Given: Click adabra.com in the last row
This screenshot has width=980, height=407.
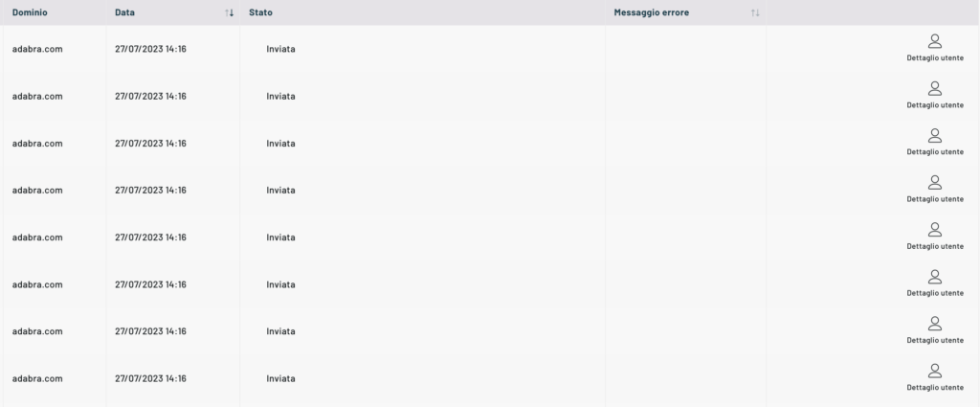Looking at the screenshot, I should (37, 378).
